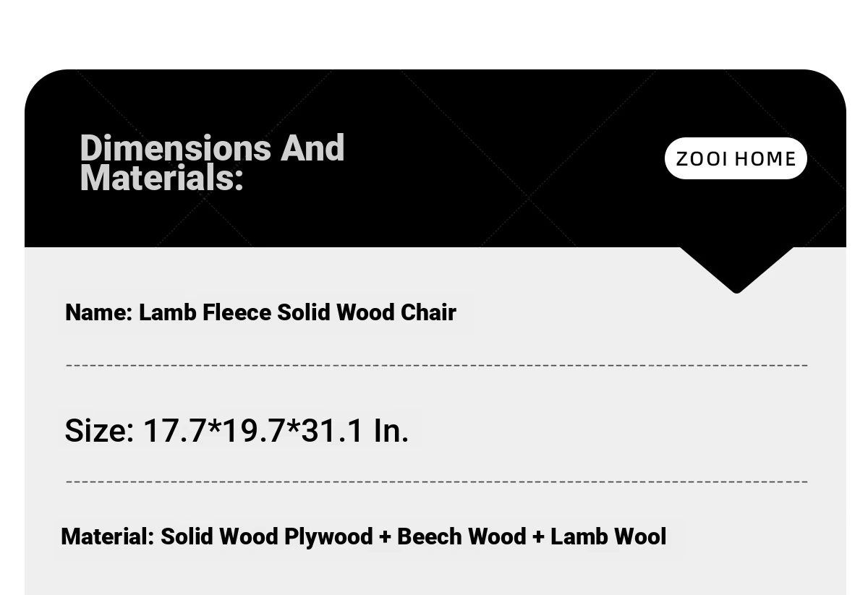Select the '17.7*19.7*31.1 In.' size value

[x=276, y=430]
